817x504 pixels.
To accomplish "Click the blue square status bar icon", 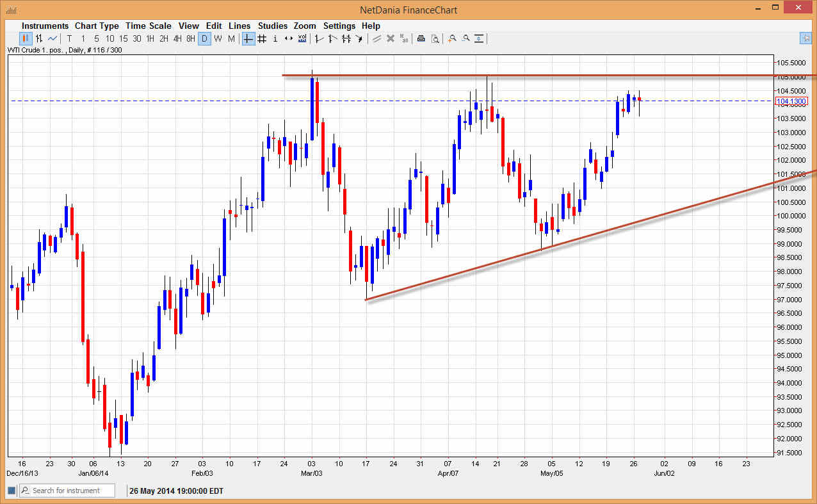I will [x=11, y=491].
